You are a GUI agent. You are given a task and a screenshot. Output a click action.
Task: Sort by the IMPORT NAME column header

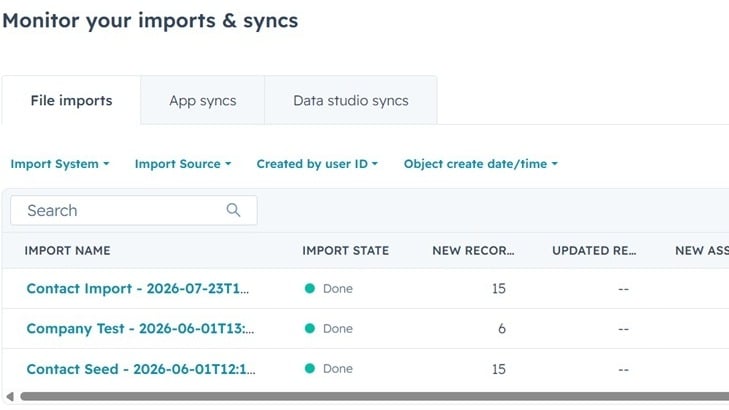[67, 251]
